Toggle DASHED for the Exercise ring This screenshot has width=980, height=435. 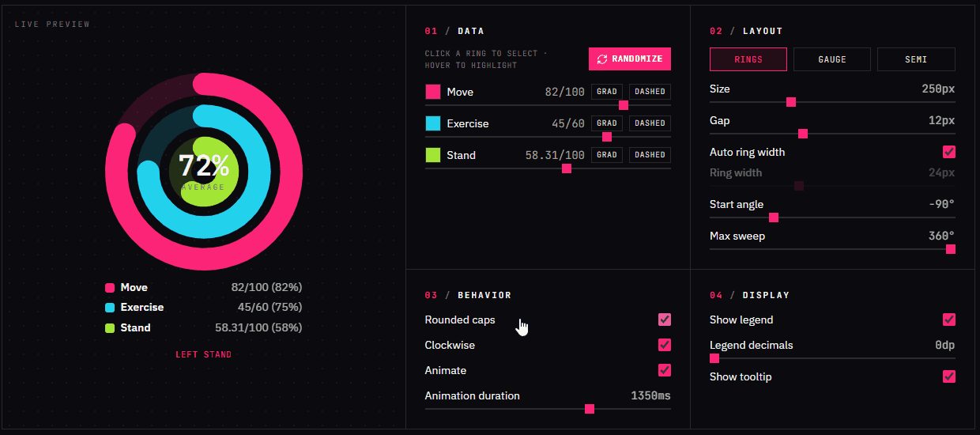pyautogui.click(x=650, y=123)
